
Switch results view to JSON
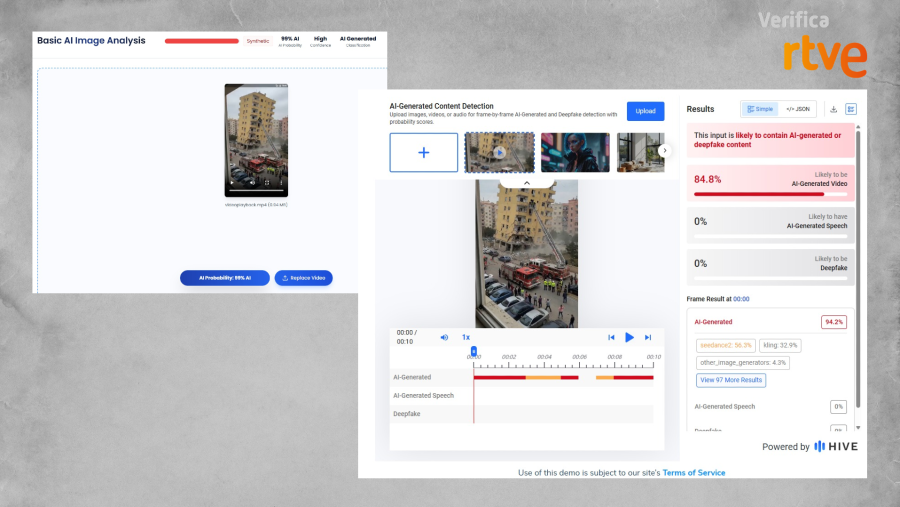(798, 109)
